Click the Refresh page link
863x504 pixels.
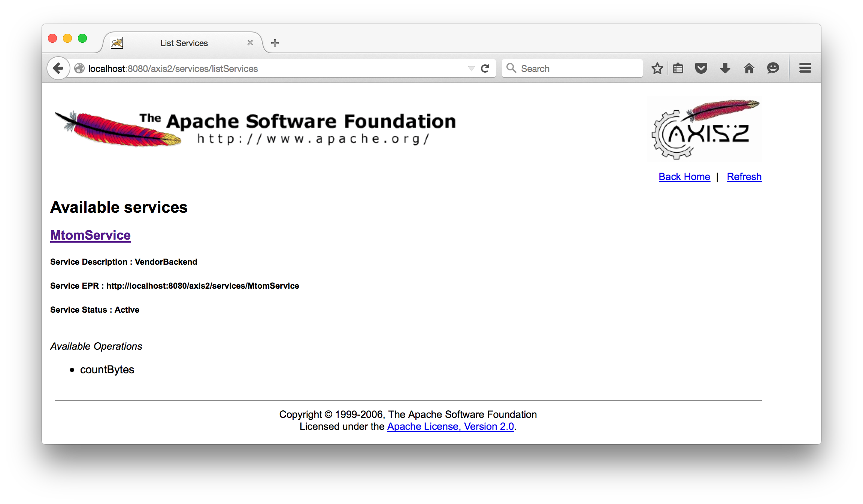(744, 177)
